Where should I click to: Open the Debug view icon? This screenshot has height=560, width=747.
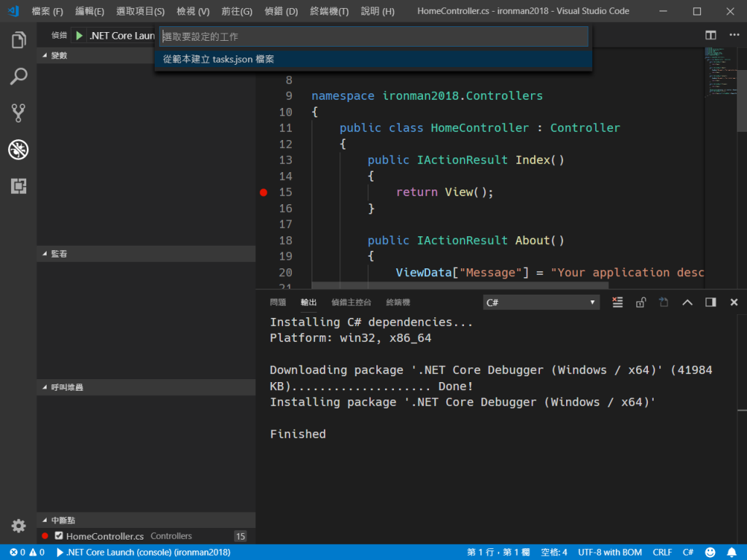pyautogui.click(x=18, y=149)
